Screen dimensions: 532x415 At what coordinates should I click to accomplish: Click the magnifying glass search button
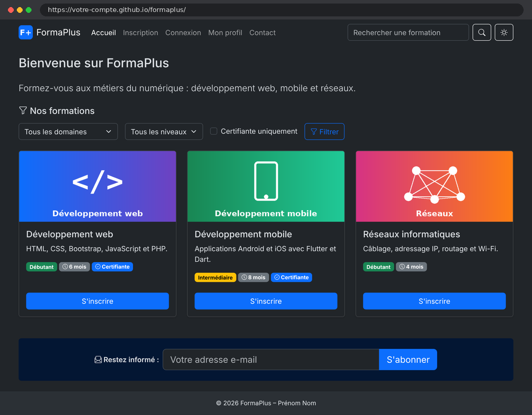coord(482,32)
